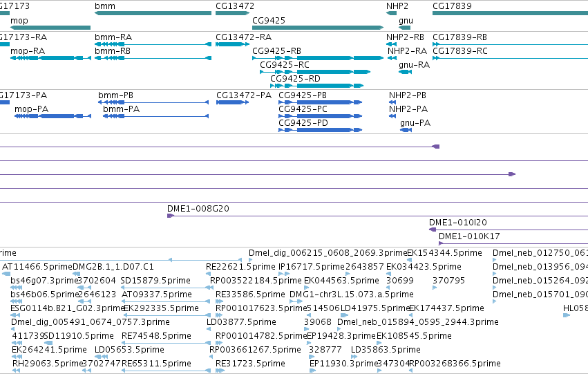Click the bmm-PB protein label

point(116,95)
